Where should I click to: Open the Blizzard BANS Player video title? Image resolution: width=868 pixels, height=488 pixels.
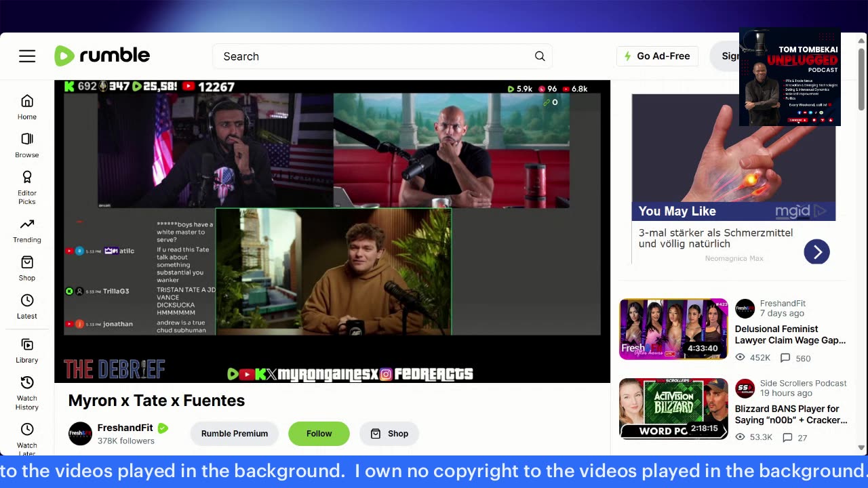pos(791,414)
